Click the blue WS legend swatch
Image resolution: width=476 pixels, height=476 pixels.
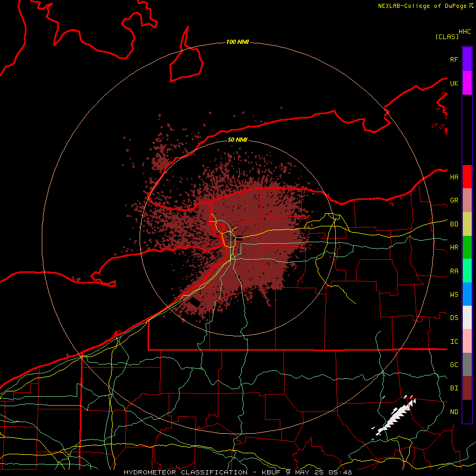point(467,294)
